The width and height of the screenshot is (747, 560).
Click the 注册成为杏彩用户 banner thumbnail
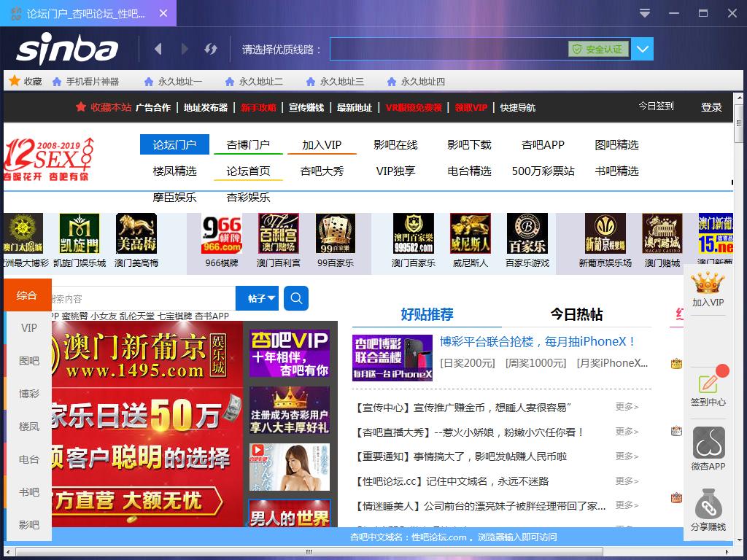click(290, 411)
